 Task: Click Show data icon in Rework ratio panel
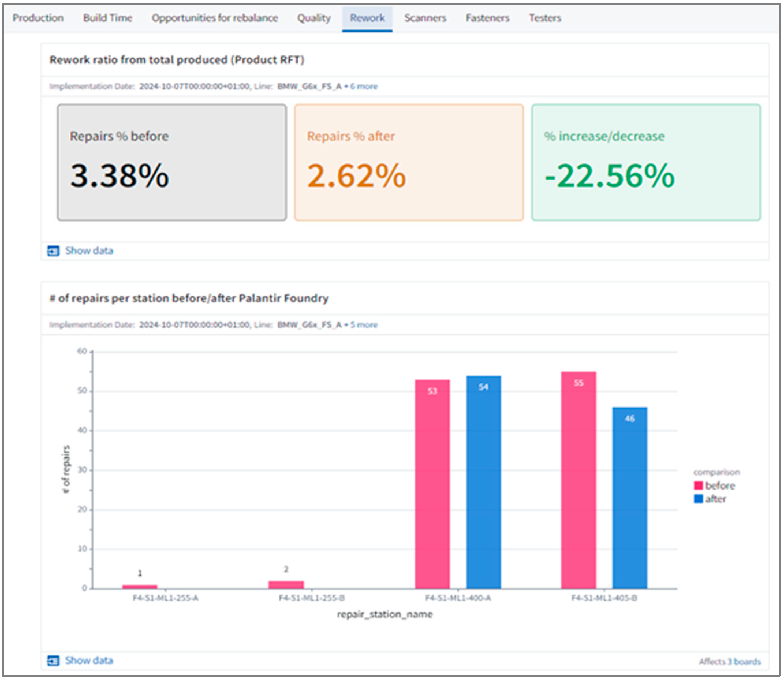[53, 251]
